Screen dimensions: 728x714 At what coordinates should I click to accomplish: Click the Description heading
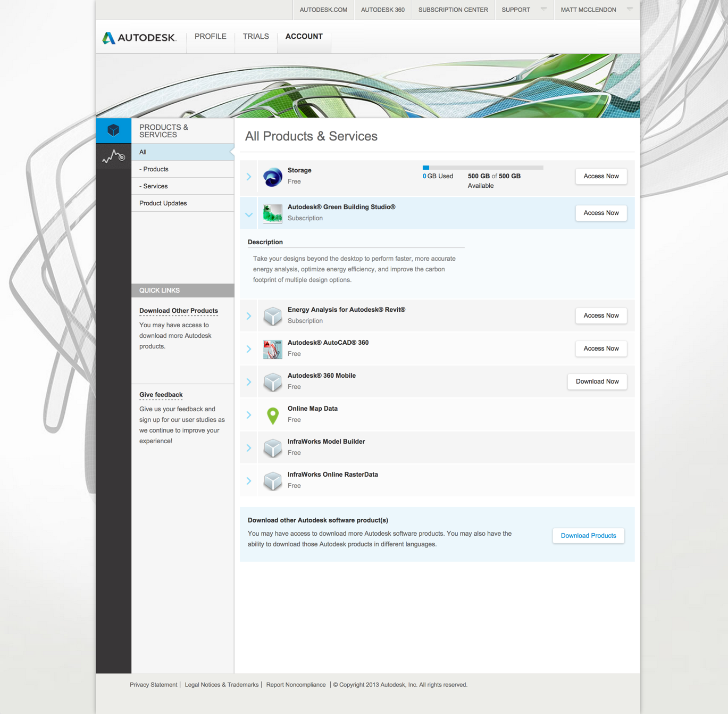click(x=265, y=242)
